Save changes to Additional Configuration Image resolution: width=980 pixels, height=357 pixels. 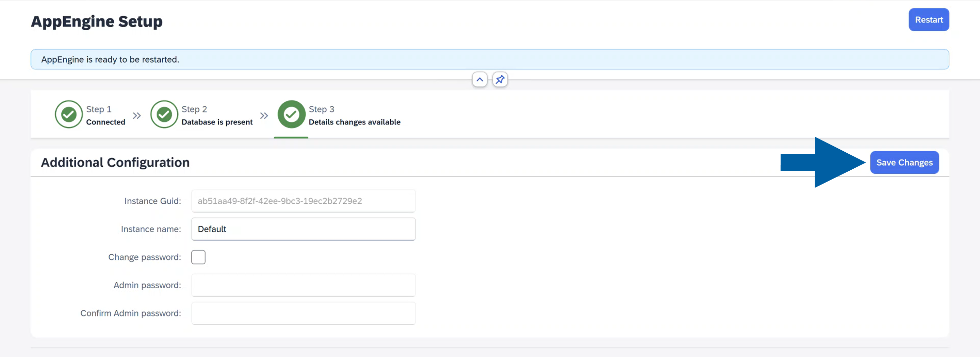click(x=904, y=163)
